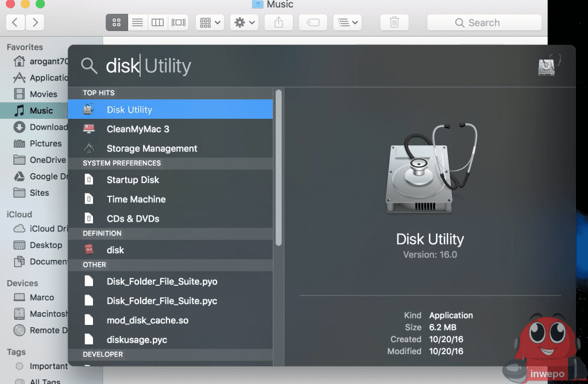Click the Time Machine result icon
The height and width of the screenshot is (384, 588).
[x=89, y=199]
